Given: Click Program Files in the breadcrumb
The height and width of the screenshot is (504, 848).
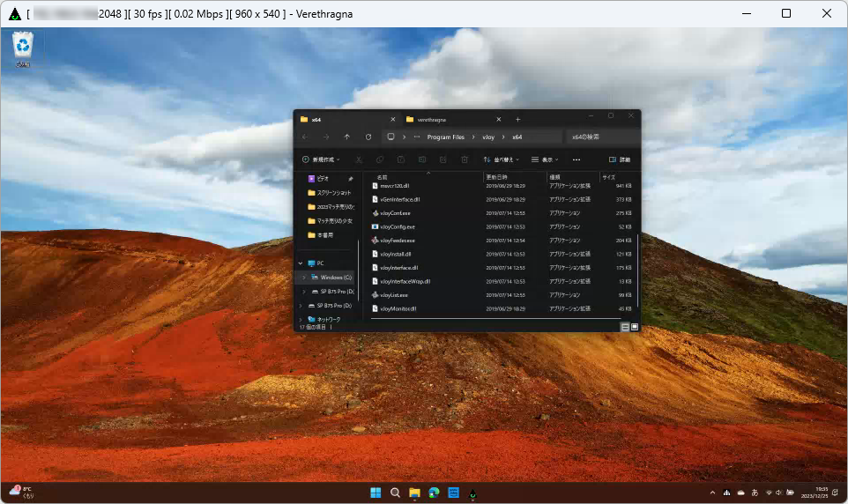Looking at the screenshot, I should [446, 137].
